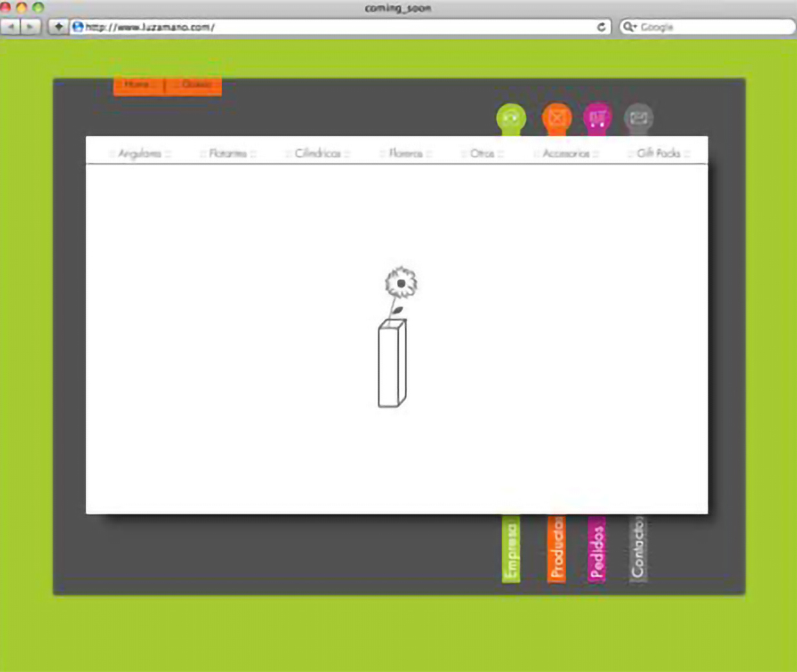Open the pink shopping cart icon
This screenshot has height=672, width=797.
[x=597, y=119]
